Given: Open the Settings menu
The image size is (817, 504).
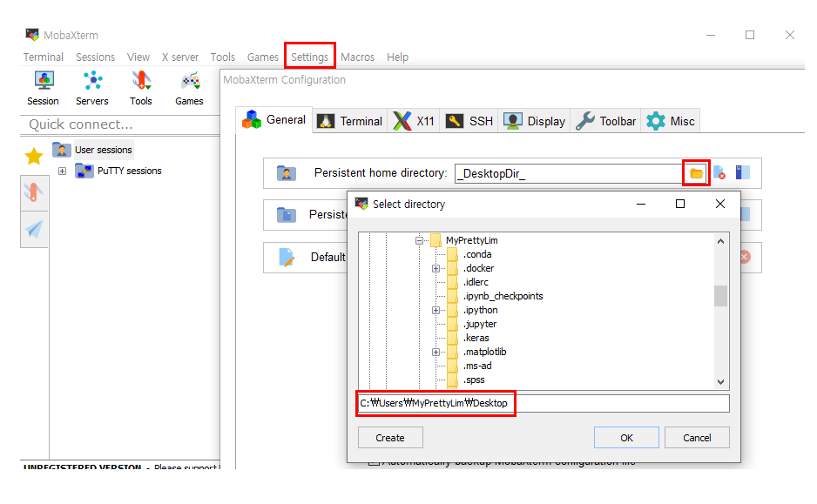Looking at the screenshot, I should pyautogui.click(x=309, y=57).
